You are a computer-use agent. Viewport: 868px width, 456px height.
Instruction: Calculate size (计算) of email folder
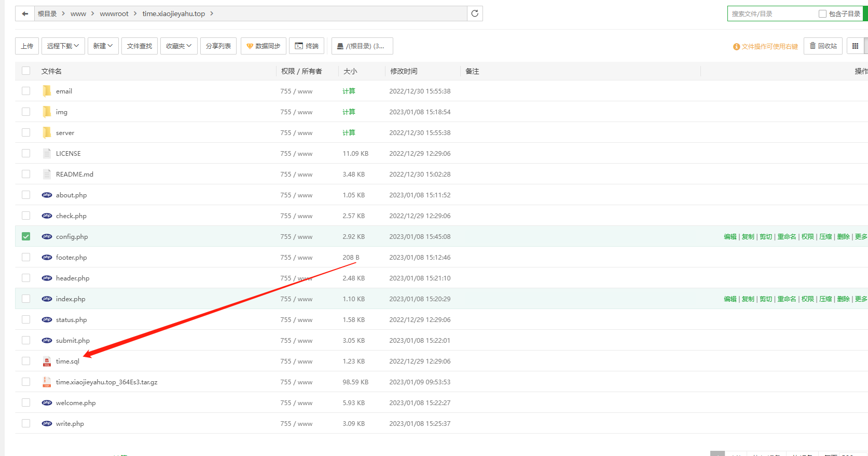click(349, 91)
